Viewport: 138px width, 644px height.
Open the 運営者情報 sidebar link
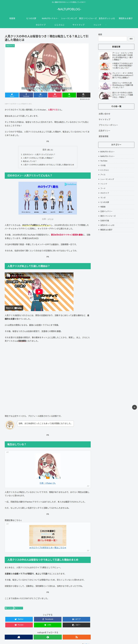(x=103, y=136)
